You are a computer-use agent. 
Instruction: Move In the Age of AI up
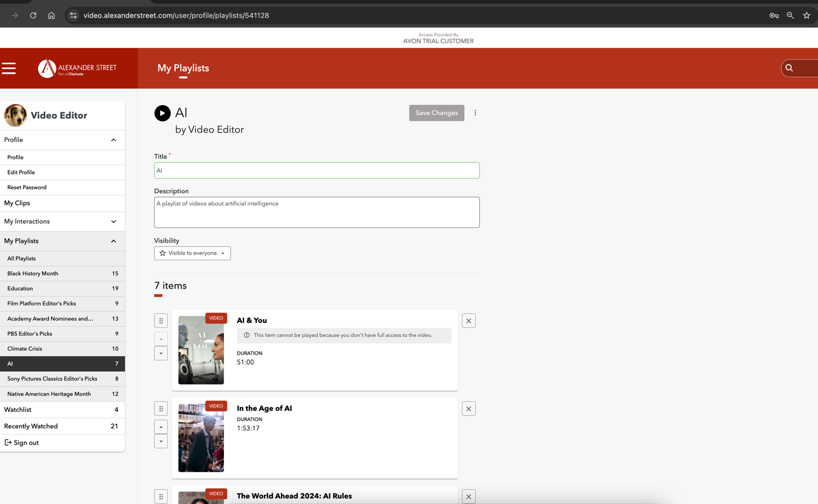pyautogui.click(x=161, y=427)
